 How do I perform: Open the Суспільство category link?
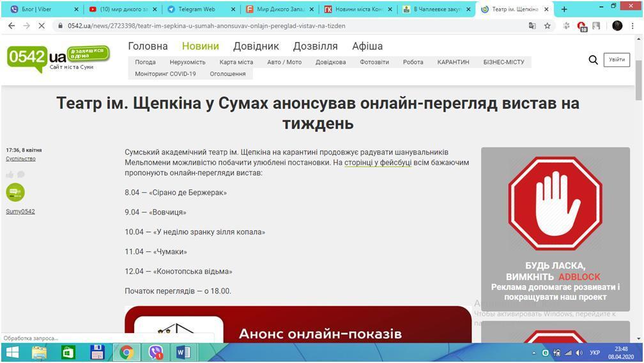coord(20,159)
